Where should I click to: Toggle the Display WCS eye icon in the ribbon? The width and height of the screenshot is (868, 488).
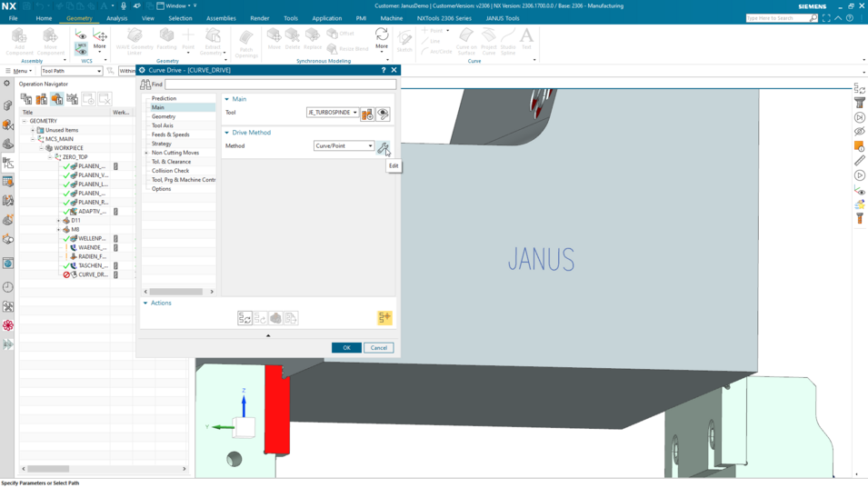81,35
